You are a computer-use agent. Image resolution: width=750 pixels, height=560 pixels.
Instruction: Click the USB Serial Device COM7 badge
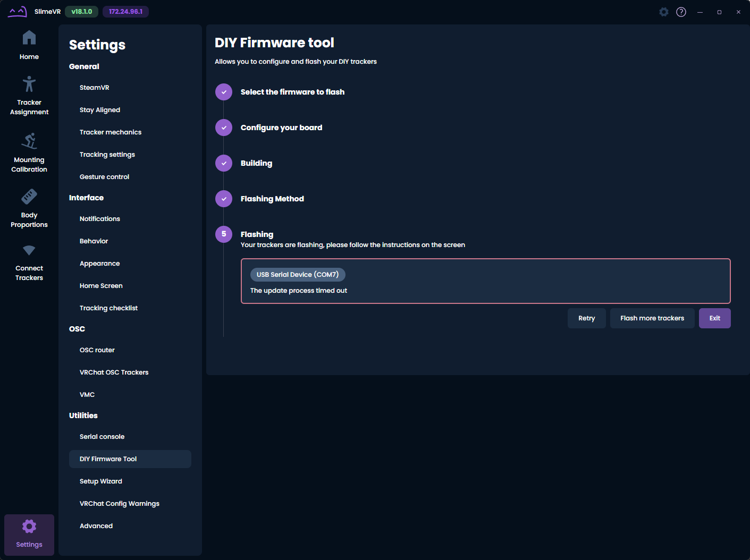298,275
